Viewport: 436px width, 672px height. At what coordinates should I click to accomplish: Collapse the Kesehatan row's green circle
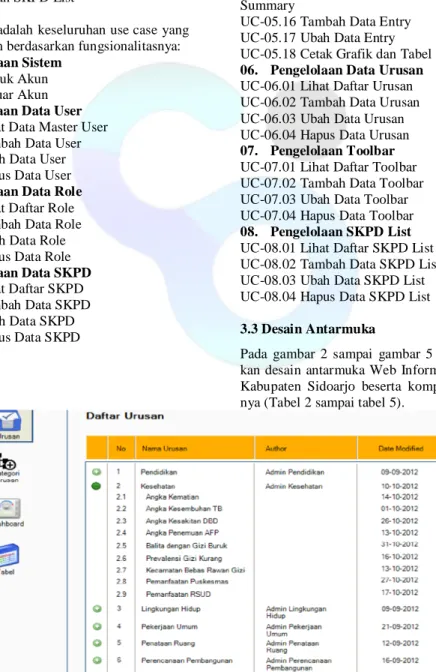96,486
